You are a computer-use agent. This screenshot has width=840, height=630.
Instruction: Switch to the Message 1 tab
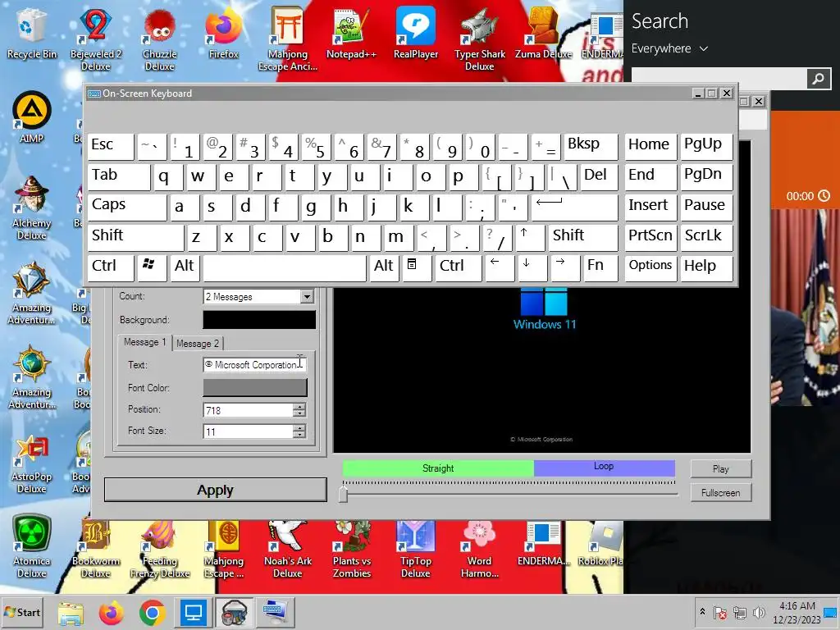144,342
